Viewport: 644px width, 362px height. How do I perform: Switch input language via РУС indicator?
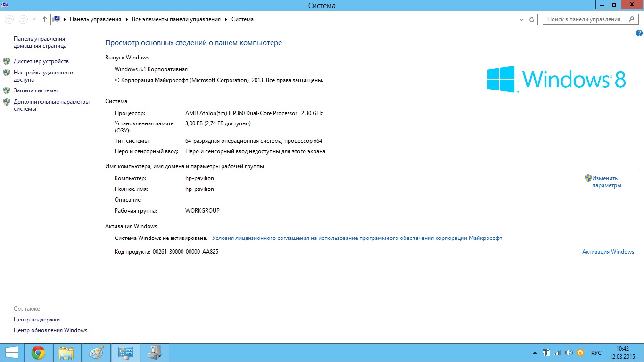pos(596,353)
